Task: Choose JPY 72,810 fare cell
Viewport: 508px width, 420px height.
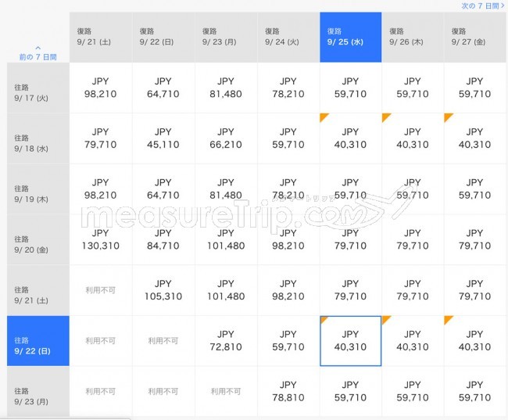Action: [x=226, y=341]
